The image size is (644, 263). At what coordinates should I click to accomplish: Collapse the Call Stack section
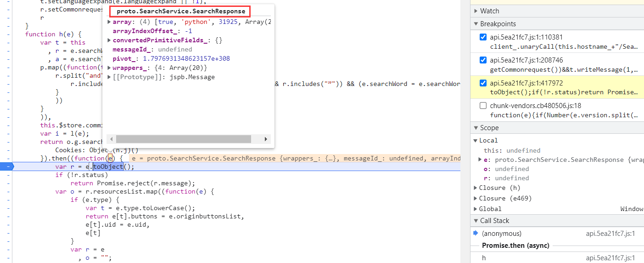[476, 221]
